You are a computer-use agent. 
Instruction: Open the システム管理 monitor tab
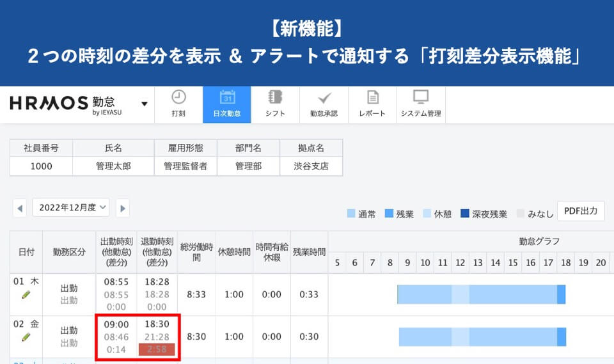(421, 105)
